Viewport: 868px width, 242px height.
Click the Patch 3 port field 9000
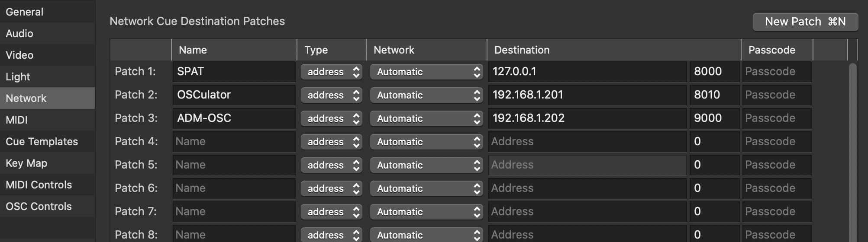tap(714, 118)
